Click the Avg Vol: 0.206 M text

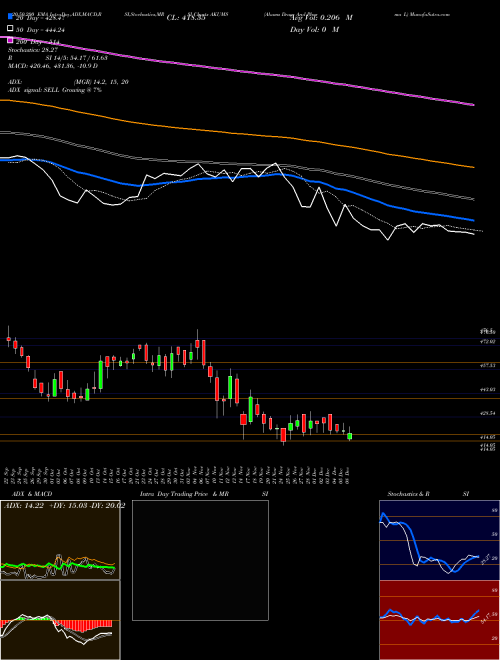(321, 18)
